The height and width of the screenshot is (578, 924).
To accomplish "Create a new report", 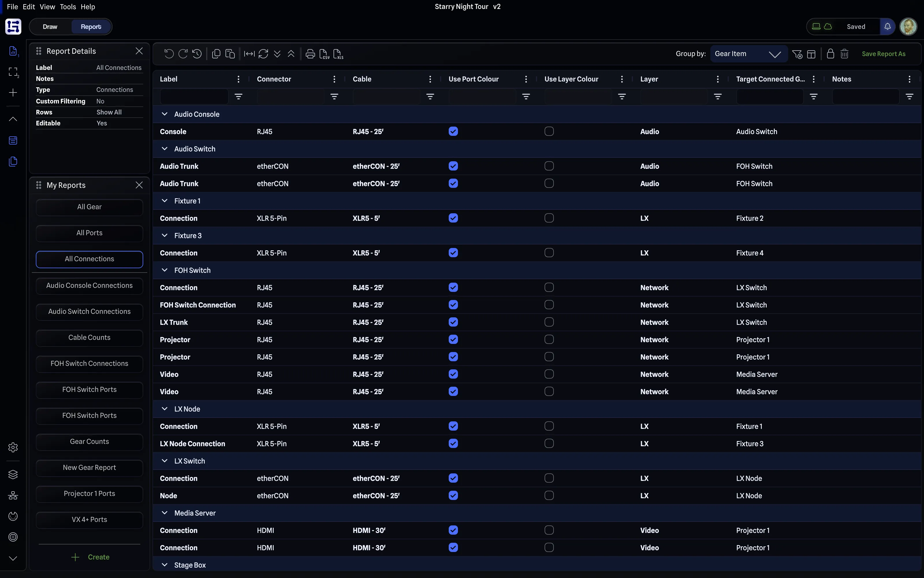I will [x=90, y=557].
